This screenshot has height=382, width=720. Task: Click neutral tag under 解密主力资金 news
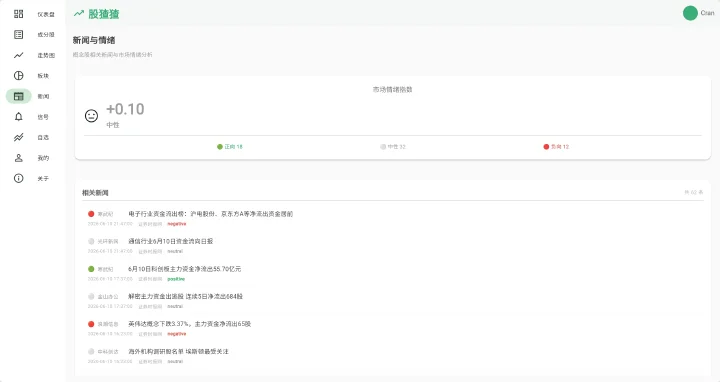click(x=175, y=306)
